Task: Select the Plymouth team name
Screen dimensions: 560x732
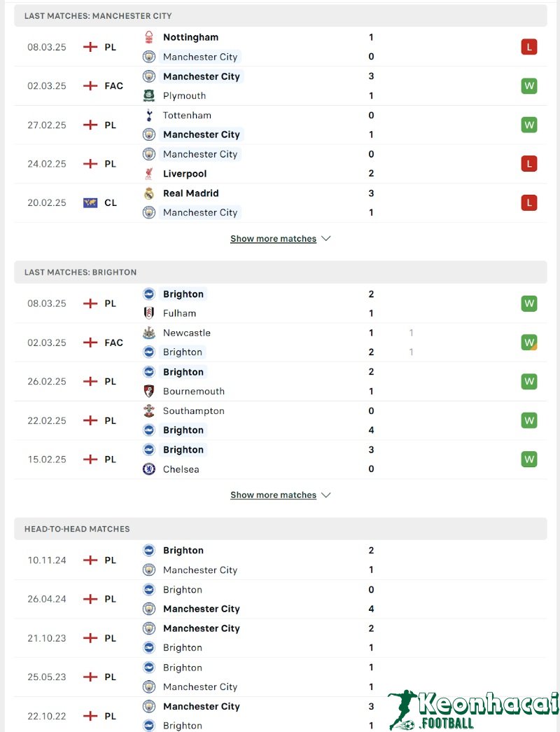Action: 186,95
